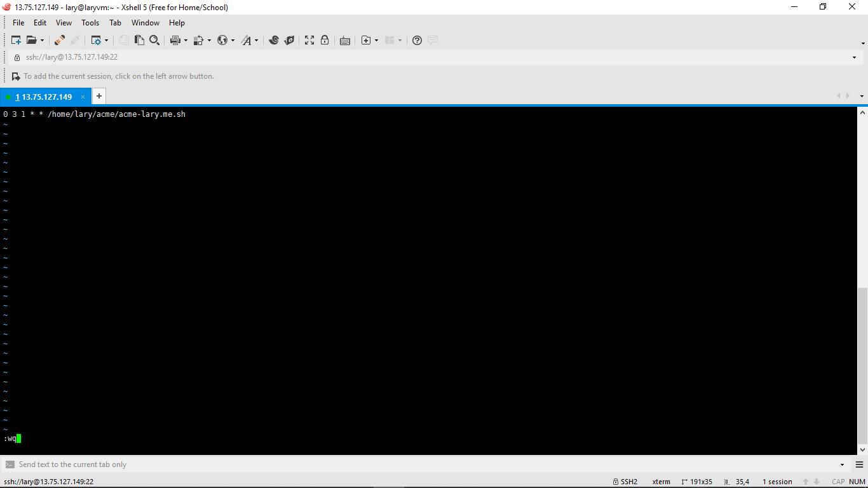Click the Open session folder icon
The image size is (868, 488).
(x=31, y=40)
